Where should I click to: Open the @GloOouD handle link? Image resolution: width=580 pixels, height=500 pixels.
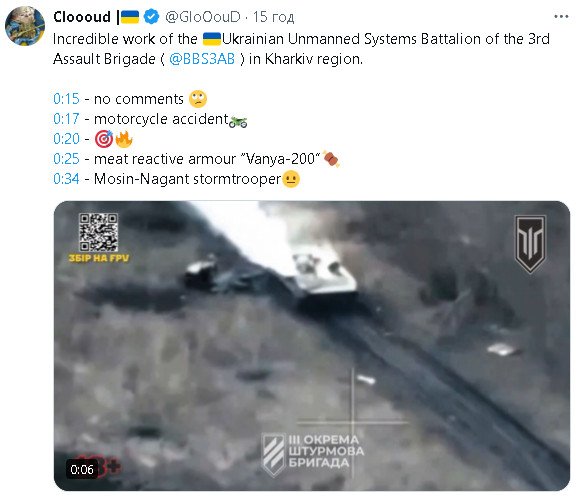tap(203, 17)
